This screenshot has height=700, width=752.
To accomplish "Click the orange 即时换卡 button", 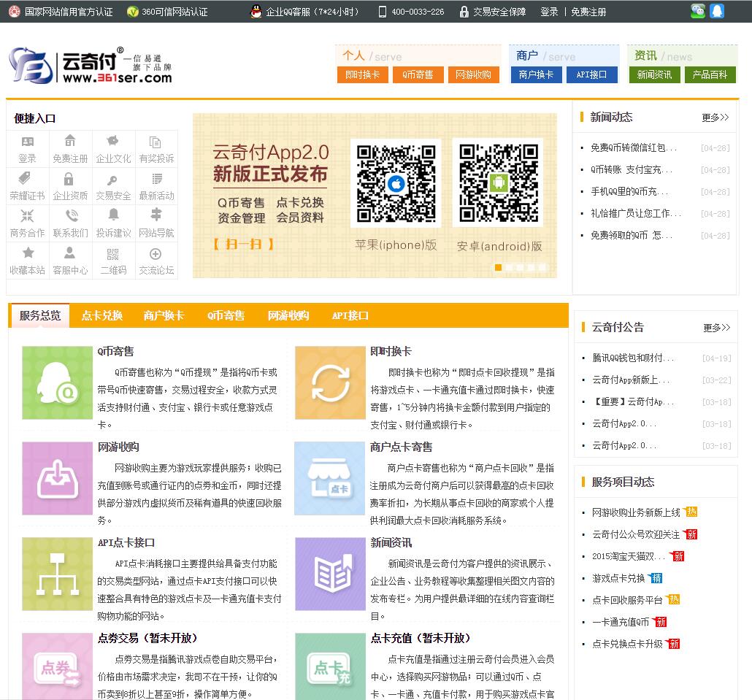I will click(x=362, y=74).
